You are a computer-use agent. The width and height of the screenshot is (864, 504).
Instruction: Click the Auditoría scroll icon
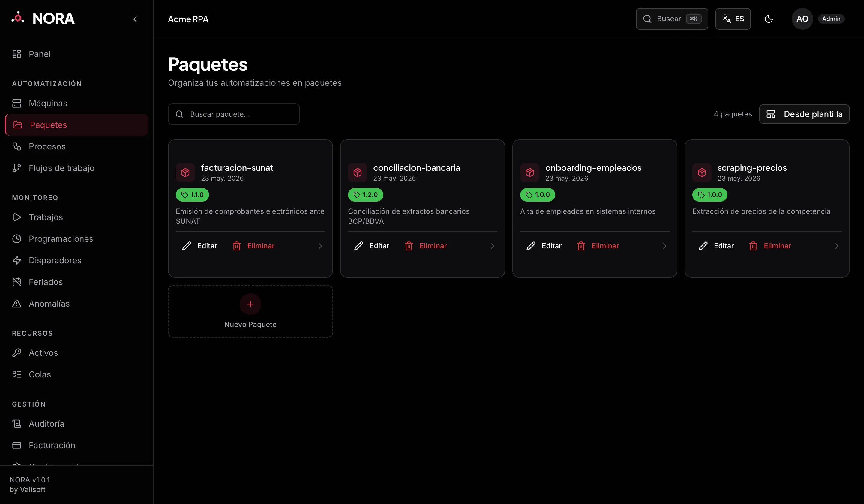(x=17, y=424)
